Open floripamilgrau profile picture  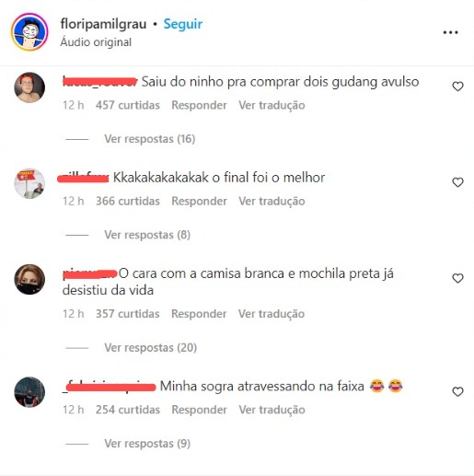29,31
